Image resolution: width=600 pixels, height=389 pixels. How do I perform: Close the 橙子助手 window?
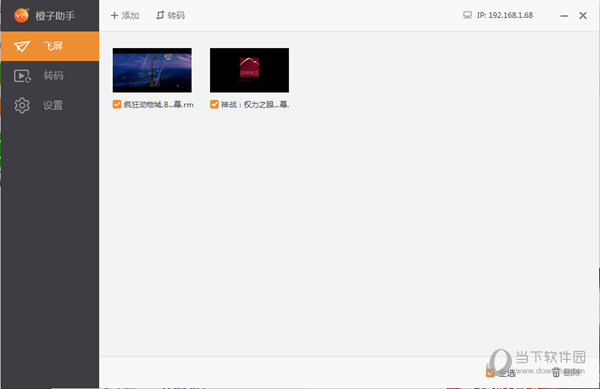(x=583, y=15)
